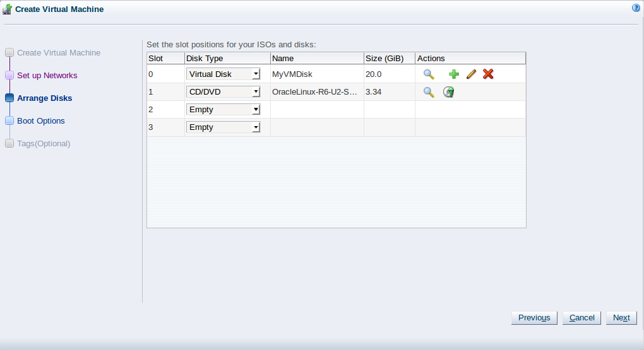Open the slot 0 Virtual Disk dropdown
The height and width of the screenshot is (350, 644).
click(x=223, y=74)
